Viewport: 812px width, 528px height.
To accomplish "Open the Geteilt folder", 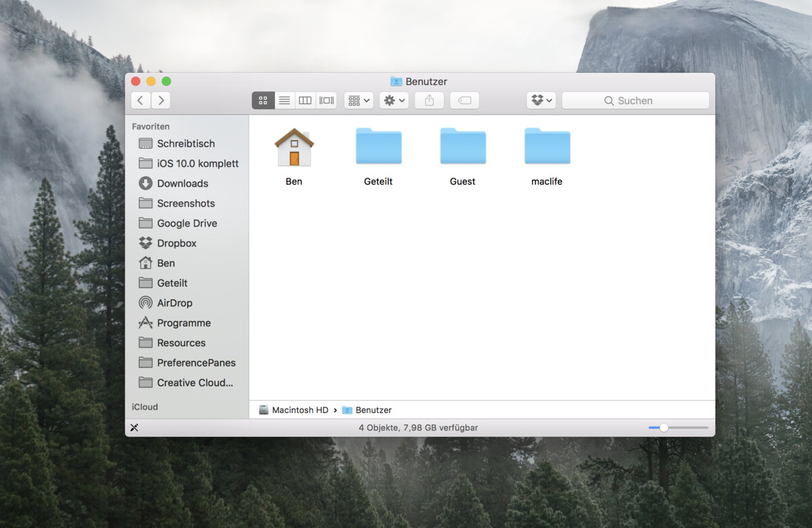I will (x=378, y=146).
